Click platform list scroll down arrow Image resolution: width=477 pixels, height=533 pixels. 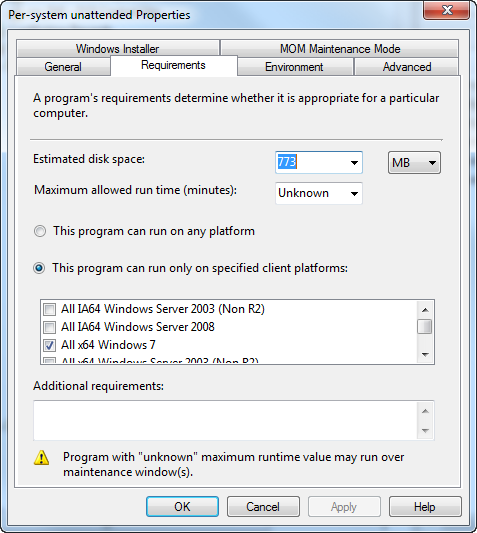pos(425,355)
